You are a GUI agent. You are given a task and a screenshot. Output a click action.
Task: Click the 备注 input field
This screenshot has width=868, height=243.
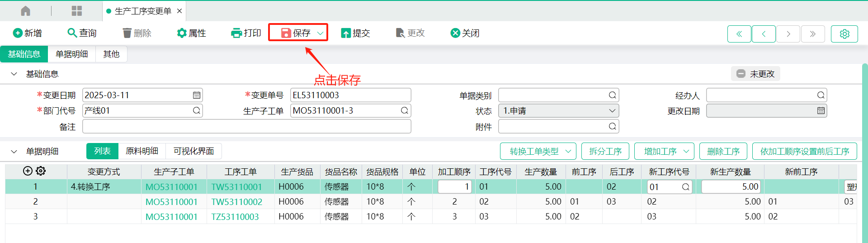pyautogui.click(x=247, y=127)
